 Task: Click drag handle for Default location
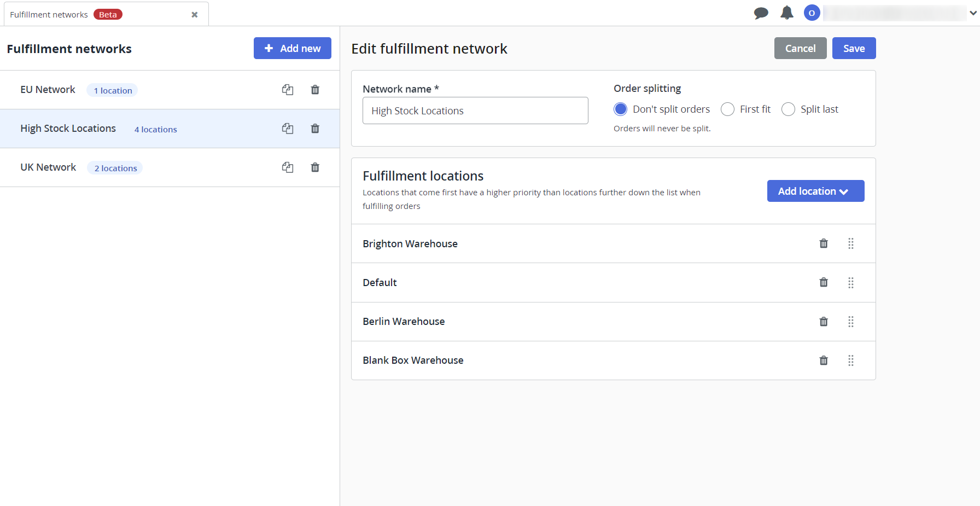click(851, 283)
